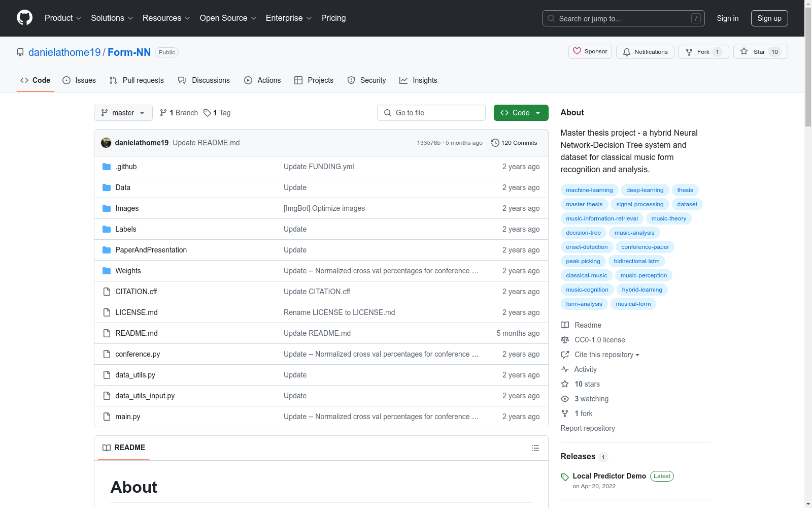Image resolution: width=812 pixels, height=508 pixels.
Task: Expand the Solutions menu
Action: point(112,18)
